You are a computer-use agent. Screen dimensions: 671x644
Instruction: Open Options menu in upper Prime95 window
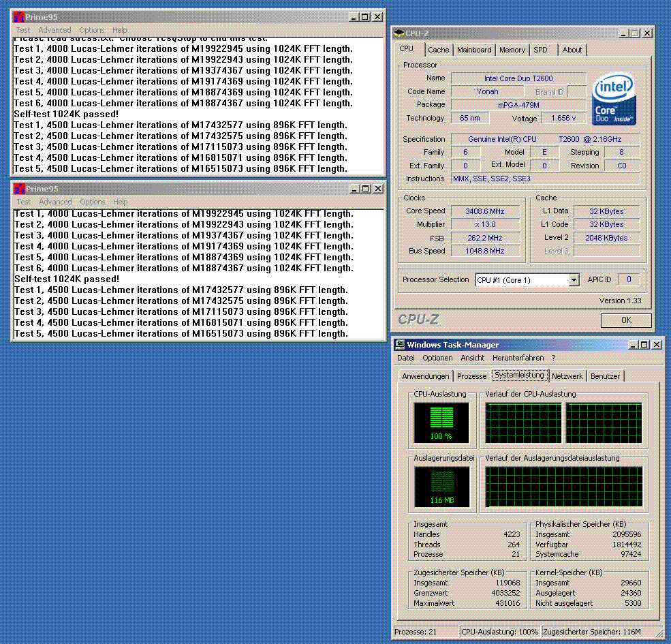[92, 30]
